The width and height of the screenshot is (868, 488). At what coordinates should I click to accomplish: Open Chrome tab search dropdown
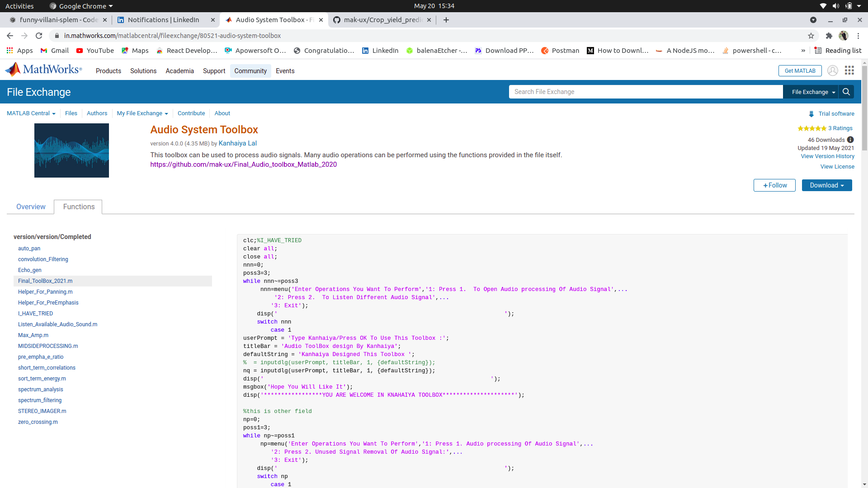(x=813, y=20)
